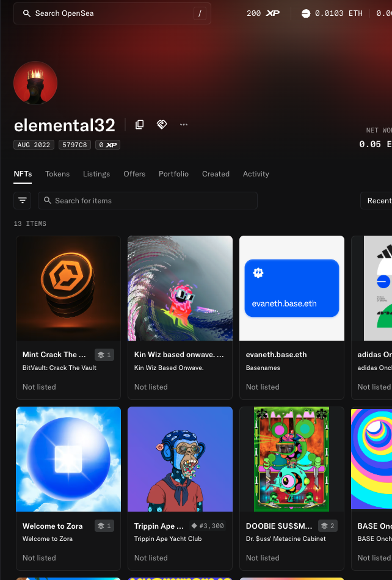Switch to the Tokens tab
Image resolution: width=392 pixels, height=580 pixels.
pos(57,174)
